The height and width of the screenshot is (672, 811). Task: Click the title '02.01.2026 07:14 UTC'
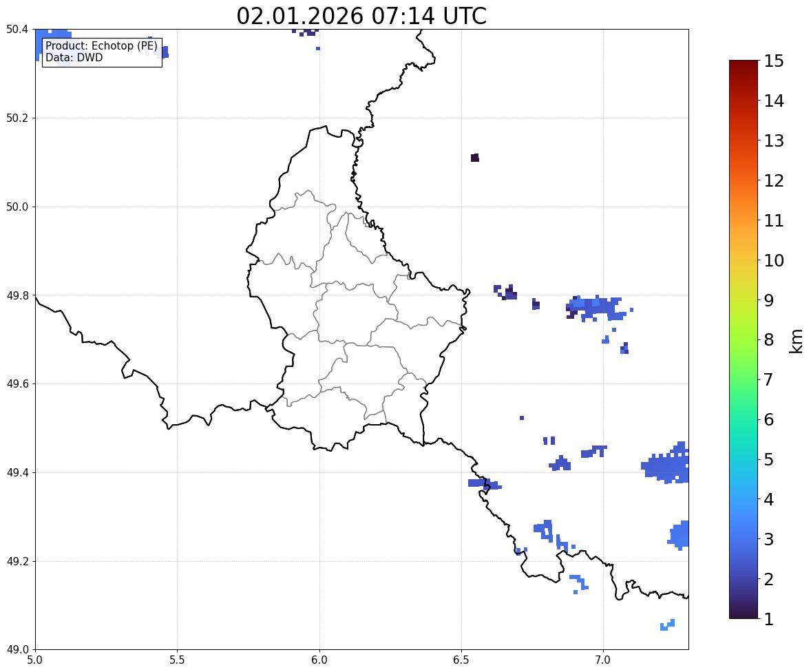coord(361,16)
